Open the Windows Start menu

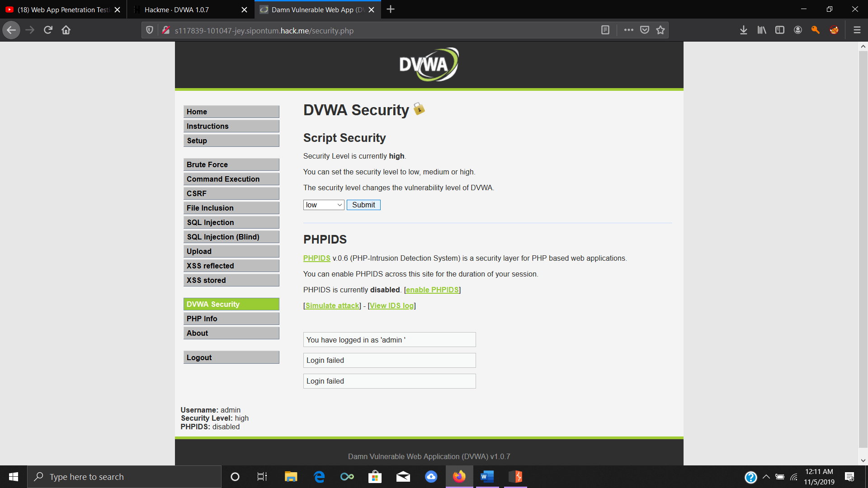coord(14,477)
